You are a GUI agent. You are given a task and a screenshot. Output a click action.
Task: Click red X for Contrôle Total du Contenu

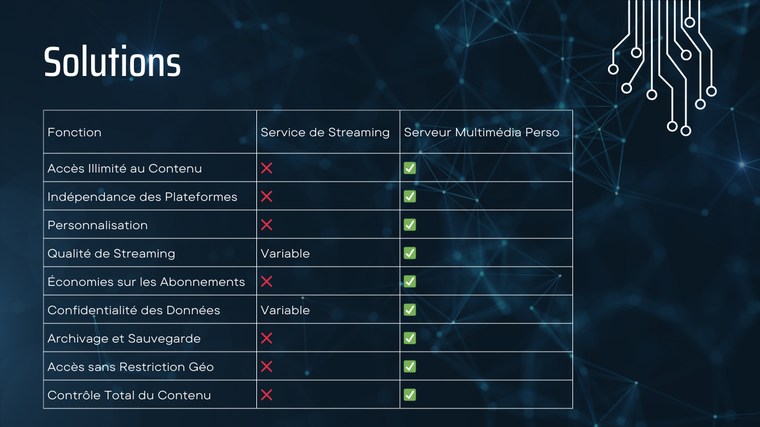pos(267,395)
